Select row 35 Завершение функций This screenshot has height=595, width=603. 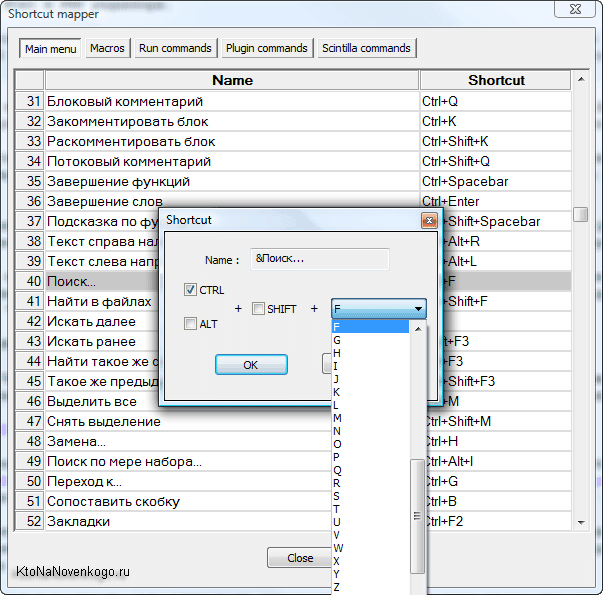[232, 182]
